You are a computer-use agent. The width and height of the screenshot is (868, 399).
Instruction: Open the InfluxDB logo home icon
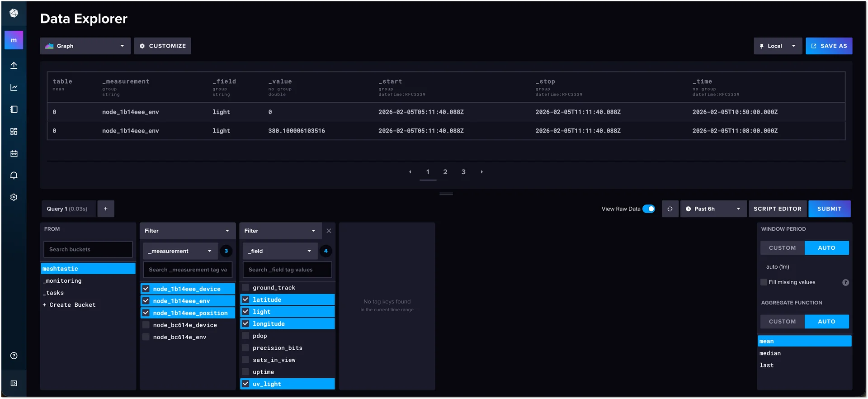14,13
